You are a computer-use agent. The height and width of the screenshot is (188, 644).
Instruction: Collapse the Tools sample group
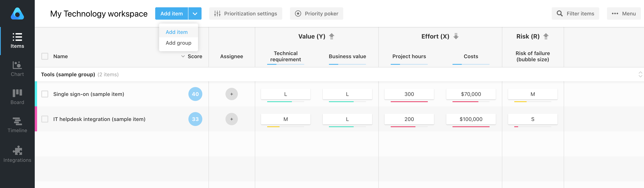coord(640,74)
